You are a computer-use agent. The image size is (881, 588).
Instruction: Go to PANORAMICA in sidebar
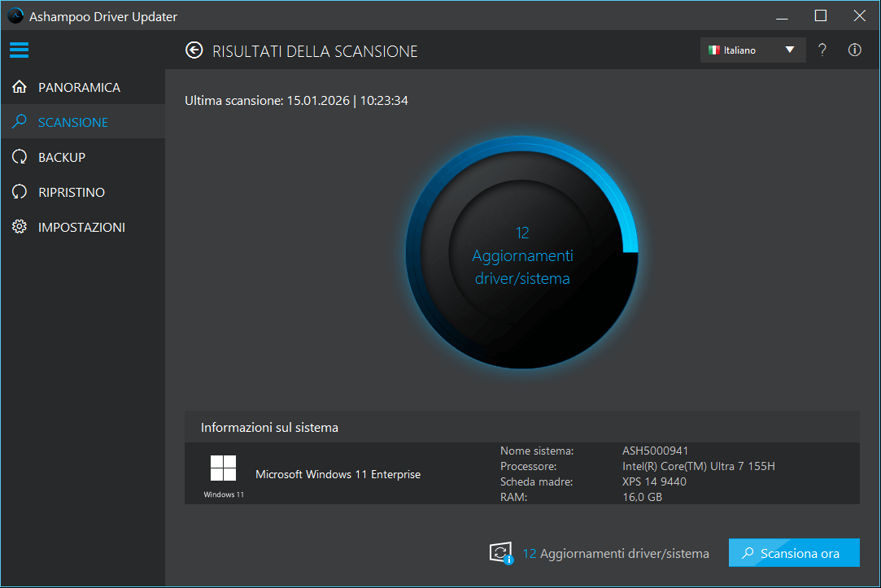[79, 87]
